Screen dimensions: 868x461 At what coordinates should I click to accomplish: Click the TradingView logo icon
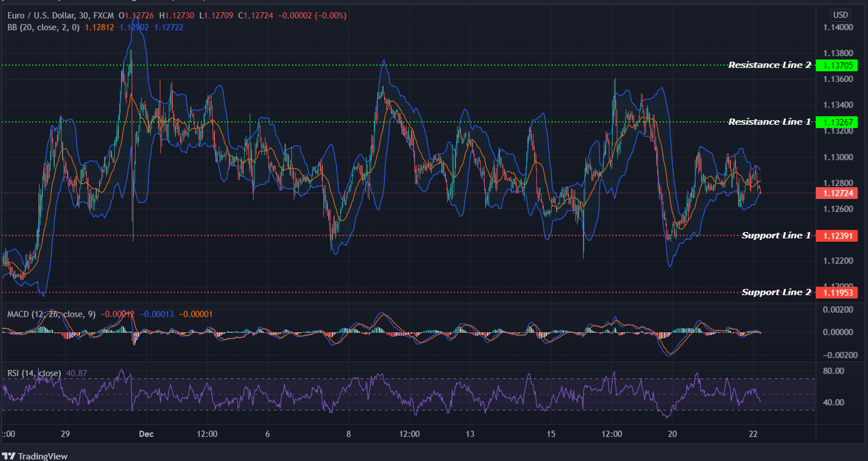point(9,456)
